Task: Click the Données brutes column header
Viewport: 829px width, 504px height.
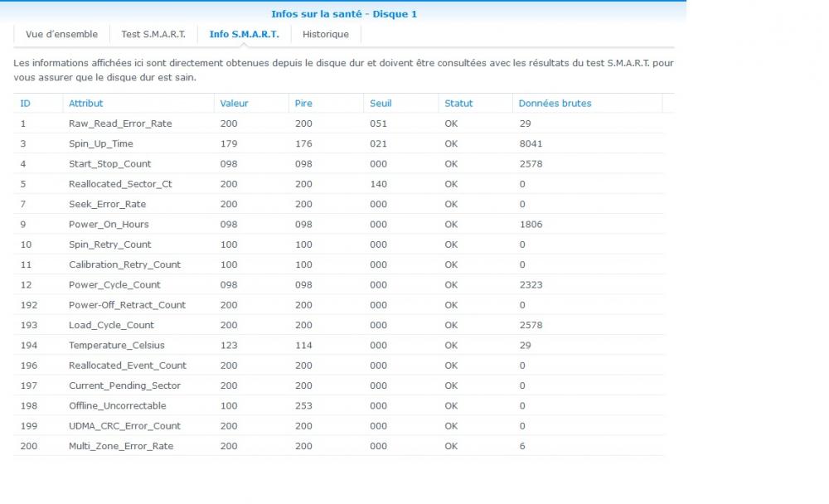Action: click(x=588, y=103)
